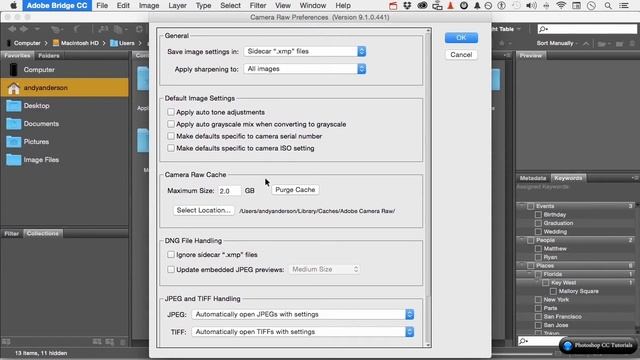
Task: Click the volume icon in menu bar
Action: pyautogui.click(x=531, y=6)
